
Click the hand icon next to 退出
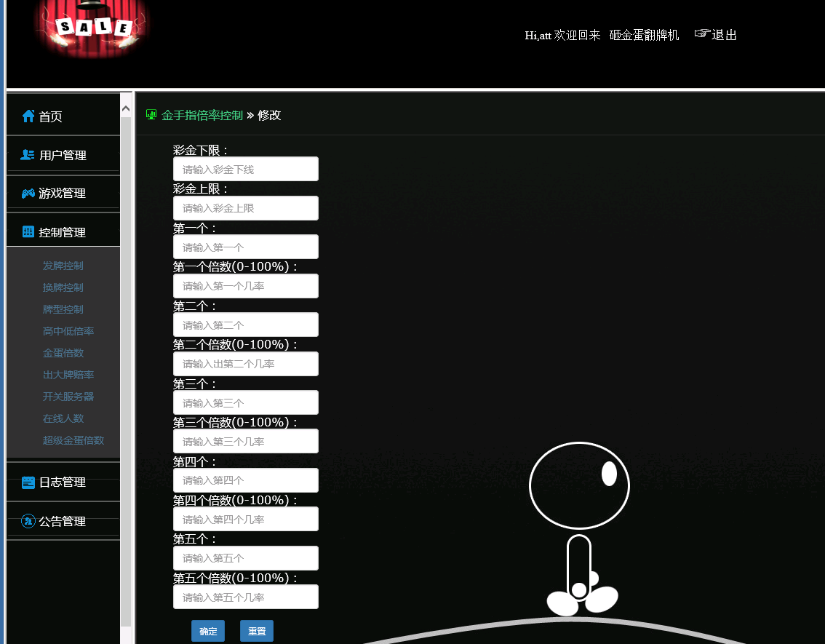coord(701,33)
